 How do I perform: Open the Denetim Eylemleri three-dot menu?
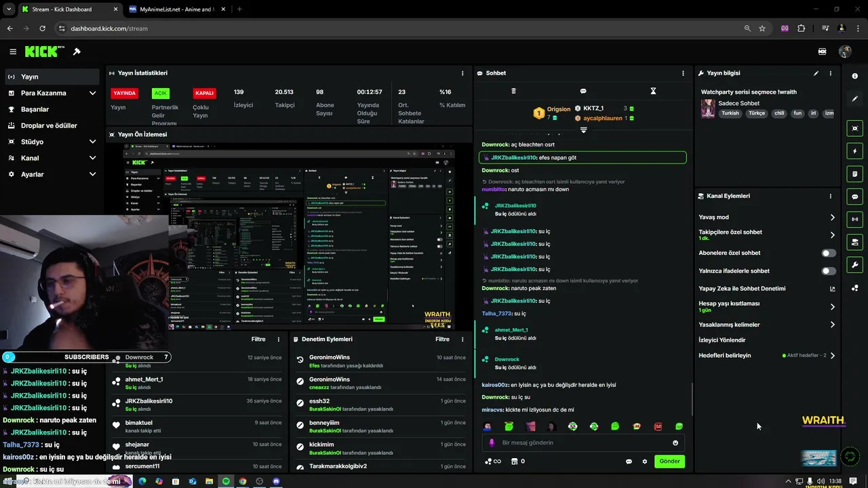pos(462,339)
